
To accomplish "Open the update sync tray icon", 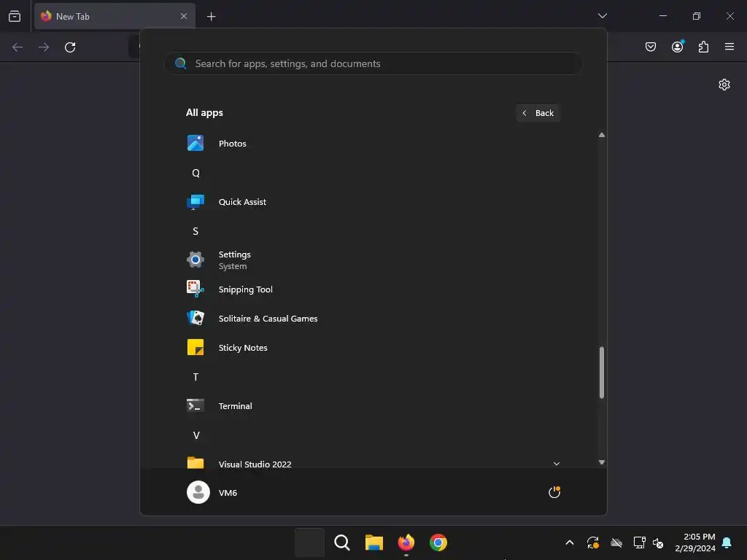I will point(592,542).
